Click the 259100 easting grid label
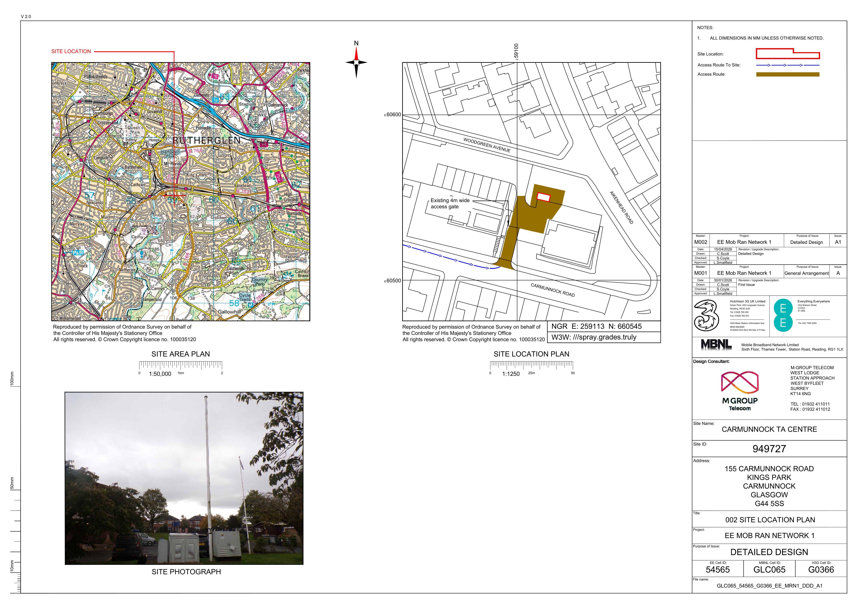The image size is (868, 614). point(516,52)
